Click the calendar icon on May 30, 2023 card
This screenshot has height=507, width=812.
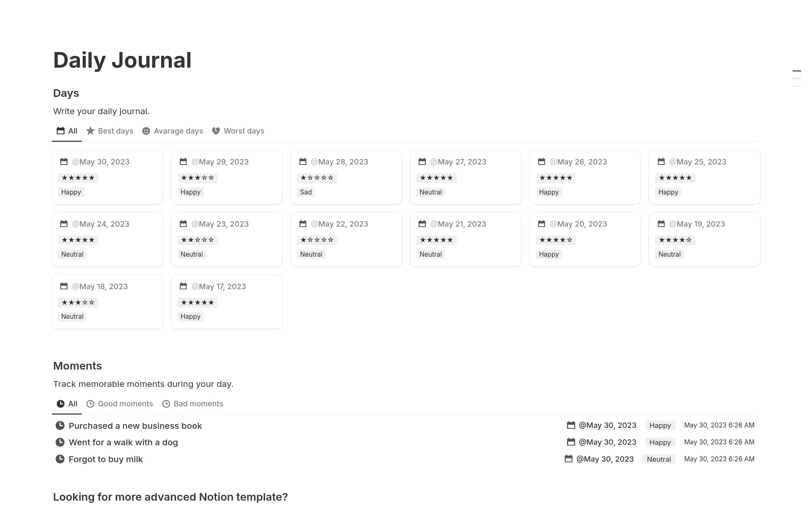pyautogui.click(x=64, y=162)
